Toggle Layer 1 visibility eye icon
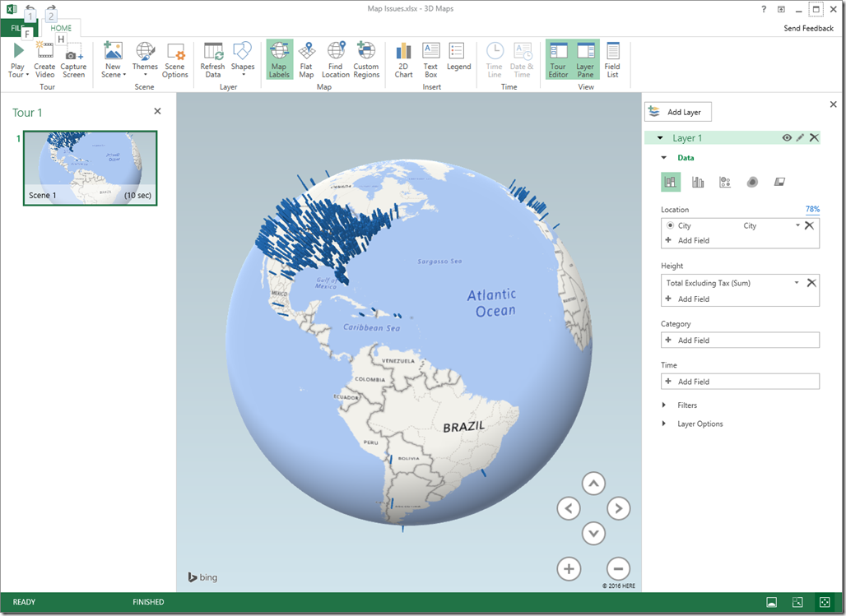The image size is (846, 616). click(788, 138)
